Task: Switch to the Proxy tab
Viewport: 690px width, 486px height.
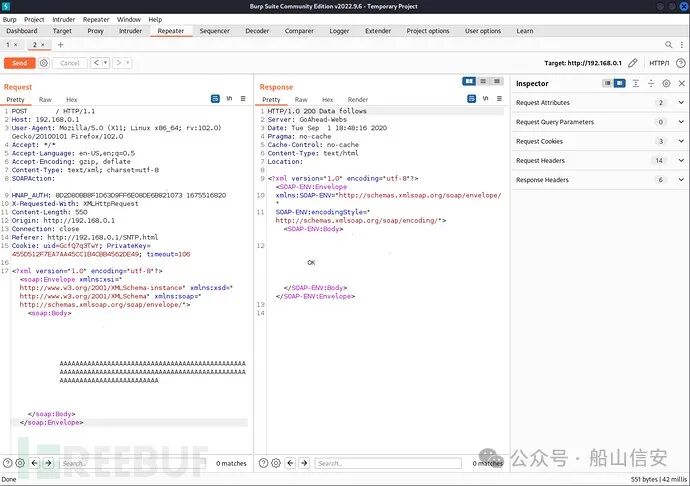Action: [x=95, y=31]
